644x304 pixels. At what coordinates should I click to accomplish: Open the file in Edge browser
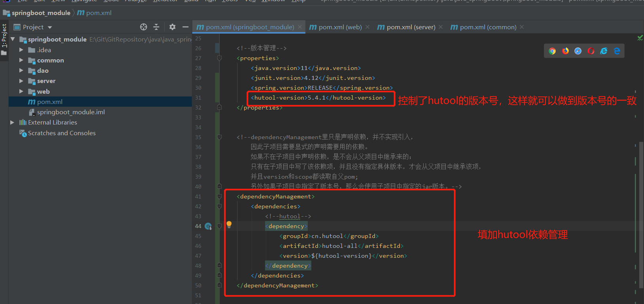coord(617,51)
